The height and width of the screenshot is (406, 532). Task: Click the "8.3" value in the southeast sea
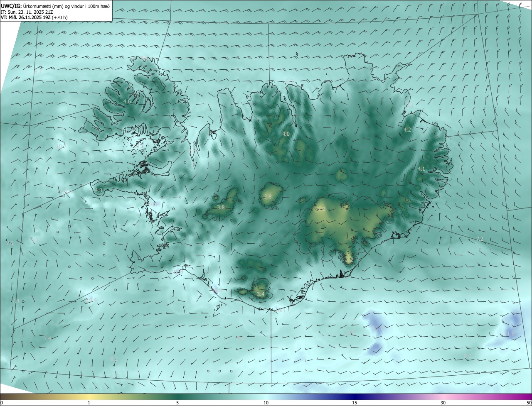click(x=467, y=356)
